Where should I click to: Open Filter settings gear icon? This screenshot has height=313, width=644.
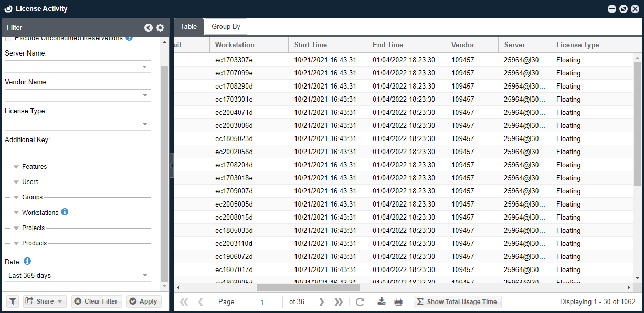pos(160,28)
